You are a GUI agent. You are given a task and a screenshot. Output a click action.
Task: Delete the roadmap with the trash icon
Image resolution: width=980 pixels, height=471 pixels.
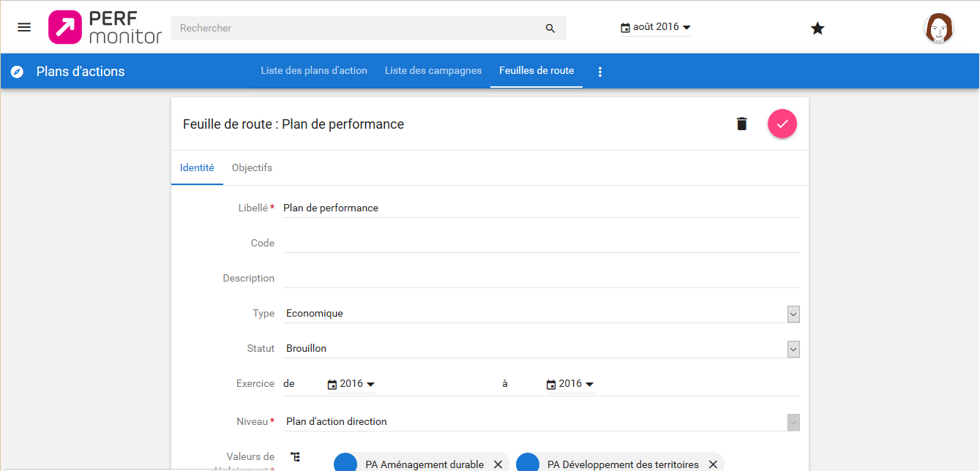(741, 124)
